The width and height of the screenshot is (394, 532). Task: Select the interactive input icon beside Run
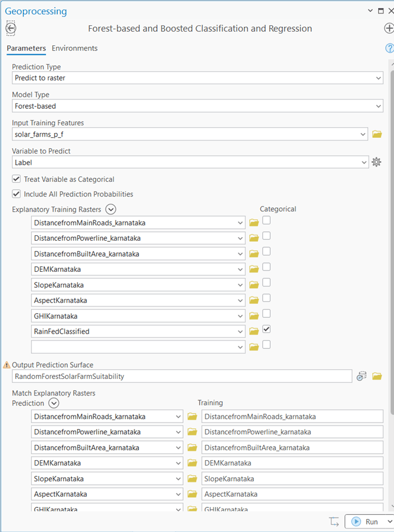(334, 521)
